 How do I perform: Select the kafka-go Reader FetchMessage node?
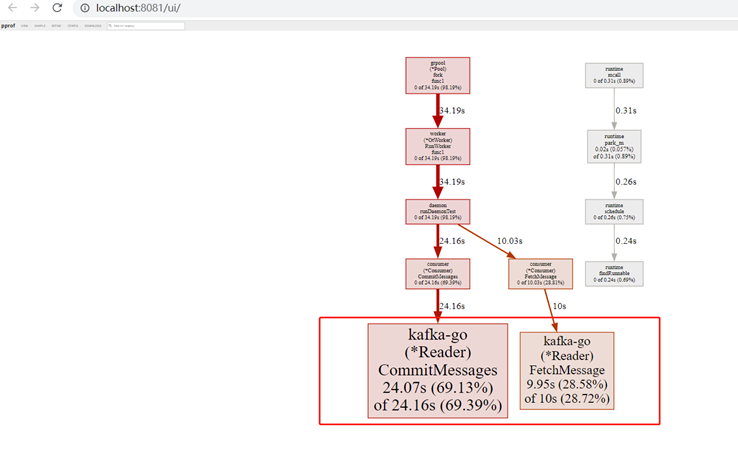(x=567, y=370)
